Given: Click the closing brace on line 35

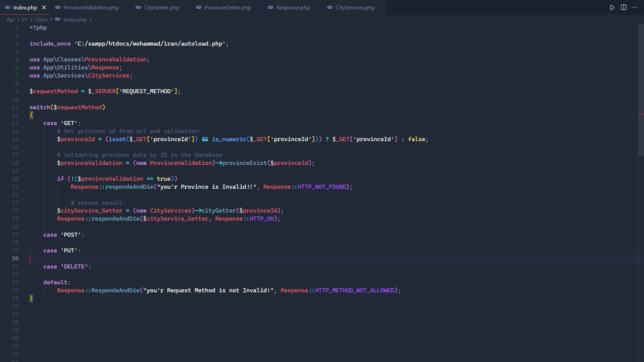Looking at the screenshot, I should [31, 298].
